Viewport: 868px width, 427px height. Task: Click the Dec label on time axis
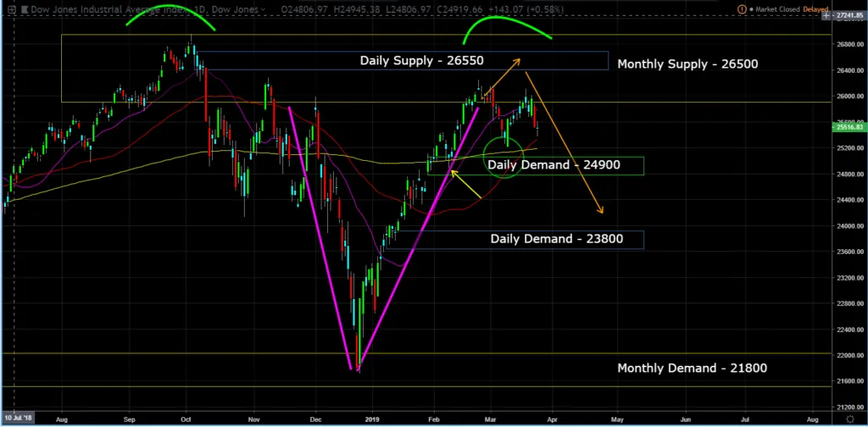click(x=315, y=419)
